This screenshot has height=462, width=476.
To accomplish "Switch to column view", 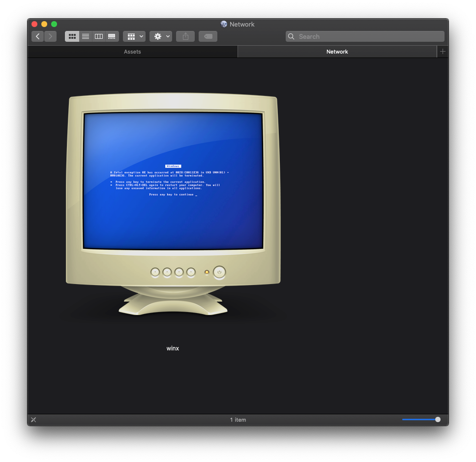I will [x=99, y=36].
